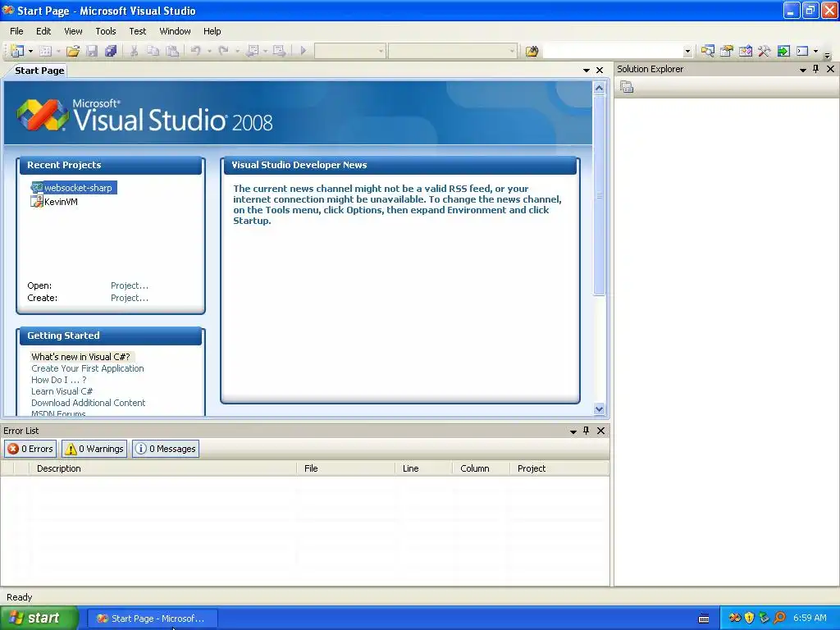Click the Navigate Backward icon
Viewport: 840px width, 630px height.
tap(252, 51)
